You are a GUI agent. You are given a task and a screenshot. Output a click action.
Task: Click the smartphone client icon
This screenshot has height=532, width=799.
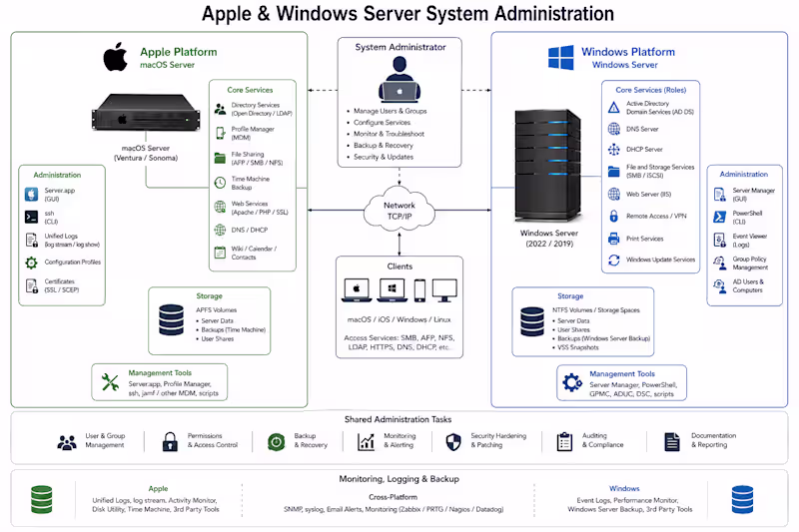click(419, 290)
